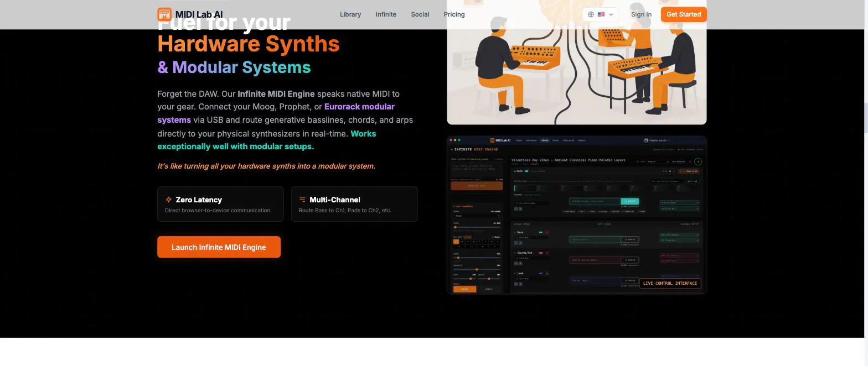Click the Lead layer label in preview screenshot
This screenshot has height=366, width=868.
point(520,273)
